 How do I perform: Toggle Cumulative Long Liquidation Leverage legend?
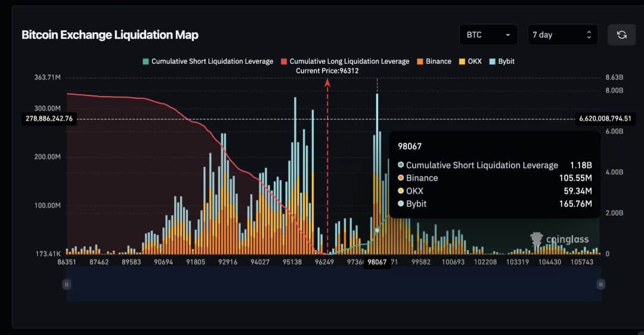pos(345,61)
